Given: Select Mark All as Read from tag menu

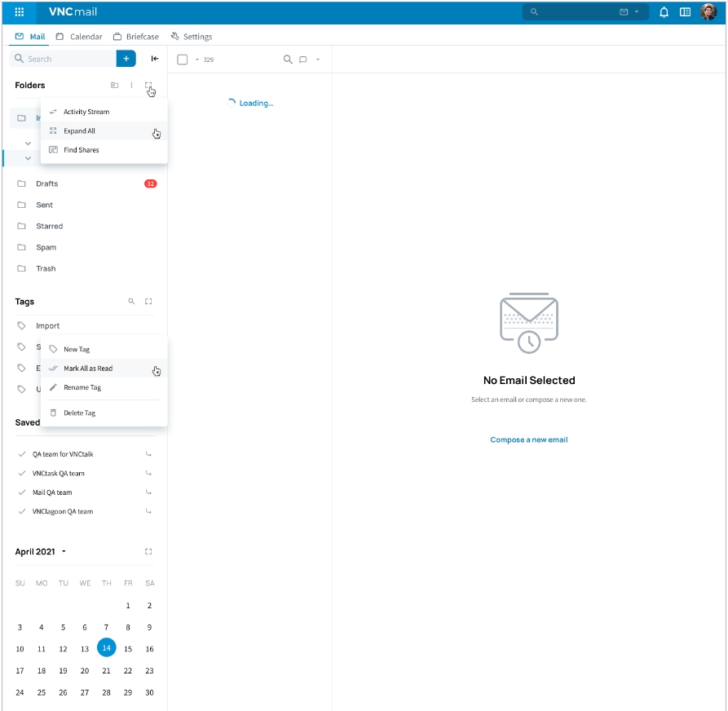Looking at the screenshot, I should 88,369.
